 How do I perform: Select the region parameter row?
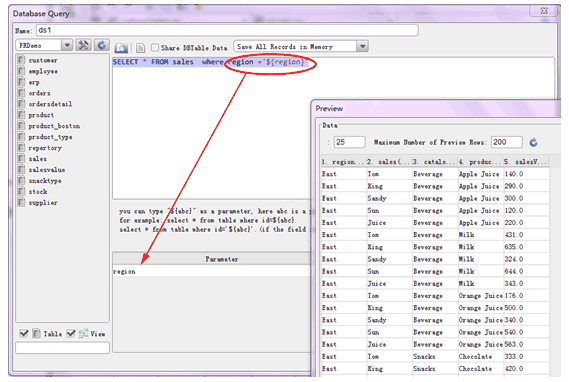pos(212,271)
